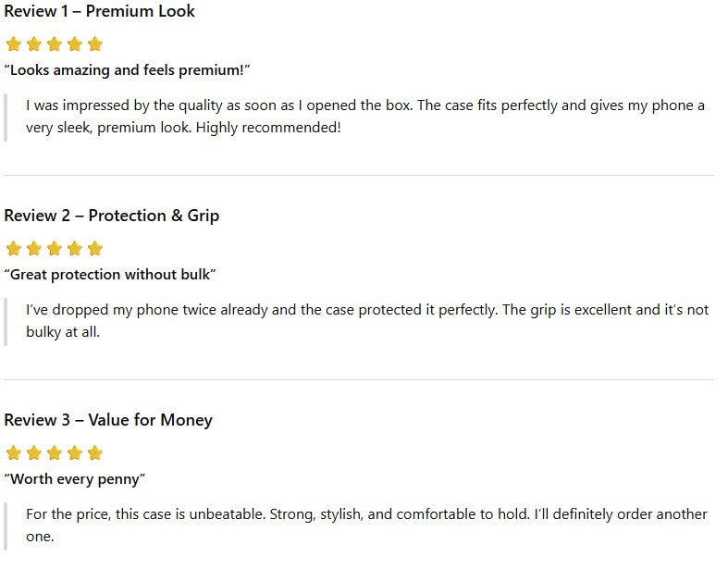Click the fifth star of Review 3

pyautogui.click(x=94, y=453)
